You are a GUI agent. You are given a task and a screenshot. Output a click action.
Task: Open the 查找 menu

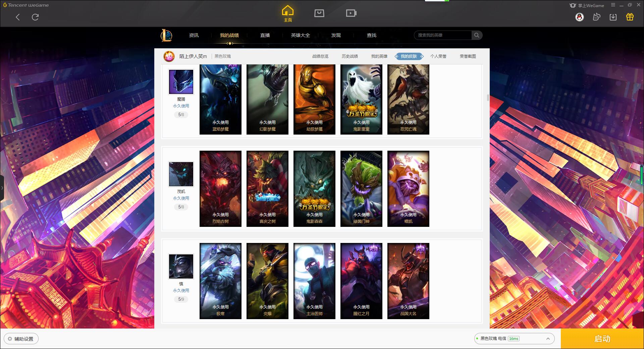click(x=372, y=35)
